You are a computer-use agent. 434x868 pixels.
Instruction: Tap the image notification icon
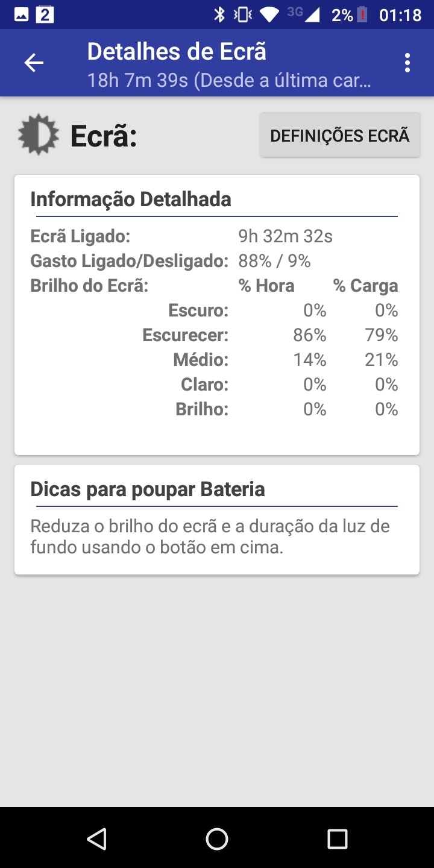pos(22,14)
